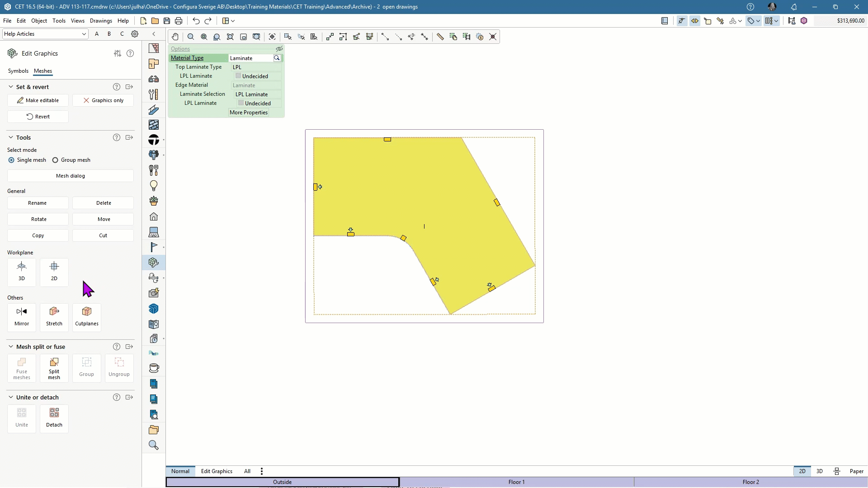Click the More Properties button
This screenshot has height=488, width=868.
[249, 113]
